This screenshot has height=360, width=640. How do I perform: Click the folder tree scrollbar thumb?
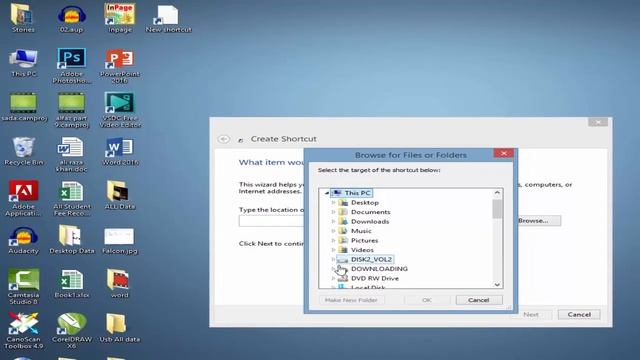497,209
